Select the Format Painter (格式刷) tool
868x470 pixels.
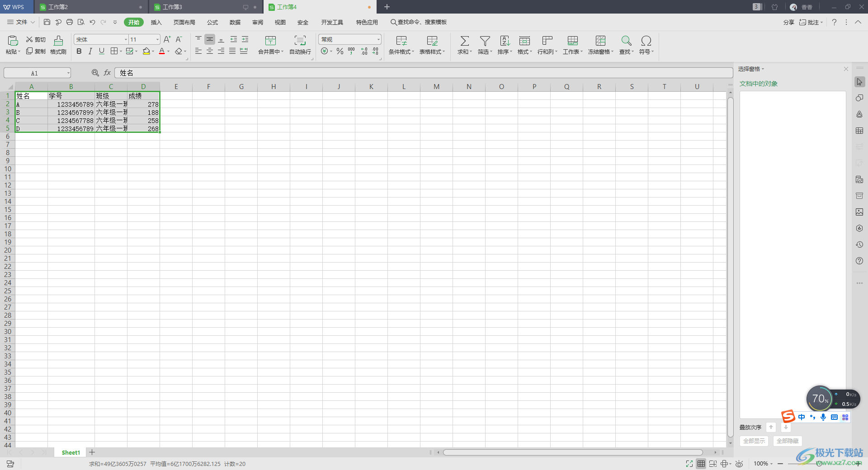click(58, 45)
